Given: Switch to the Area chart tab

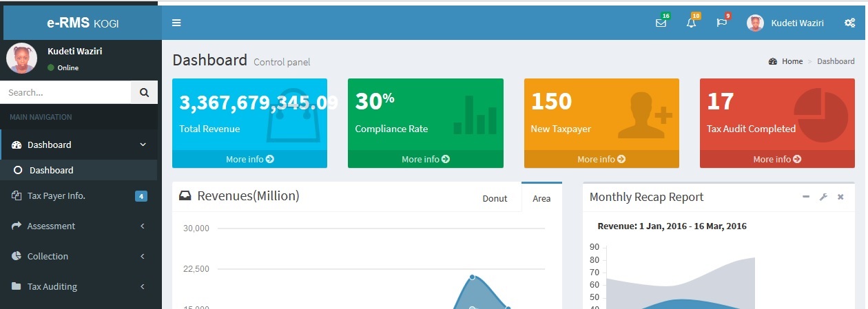Looking at the screenshot, I should click(x=541, y=198).
